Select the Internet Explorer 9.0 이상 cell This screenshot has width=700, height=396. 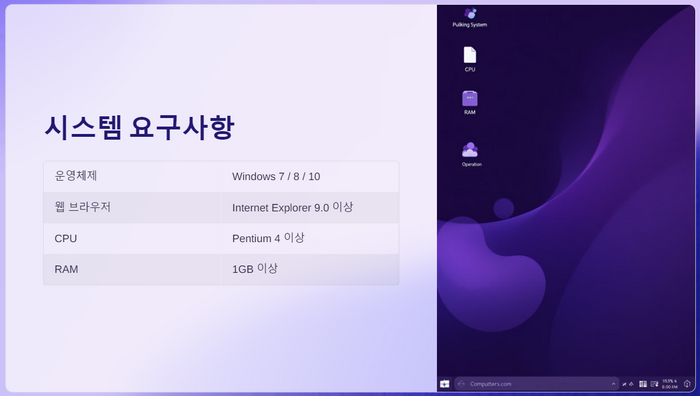pyautogui.click(x=309, y=208)
